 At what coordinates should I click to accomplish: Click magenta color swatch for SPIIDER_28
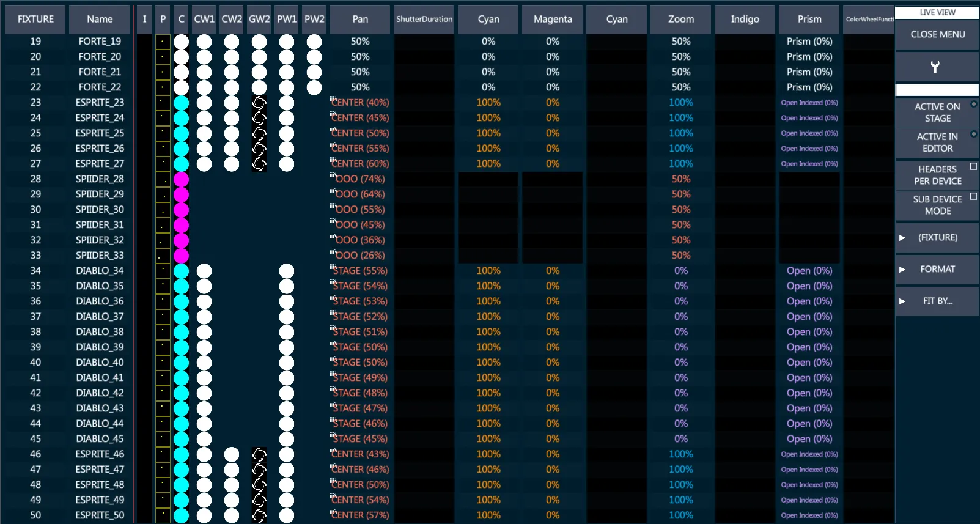[181, 179]
